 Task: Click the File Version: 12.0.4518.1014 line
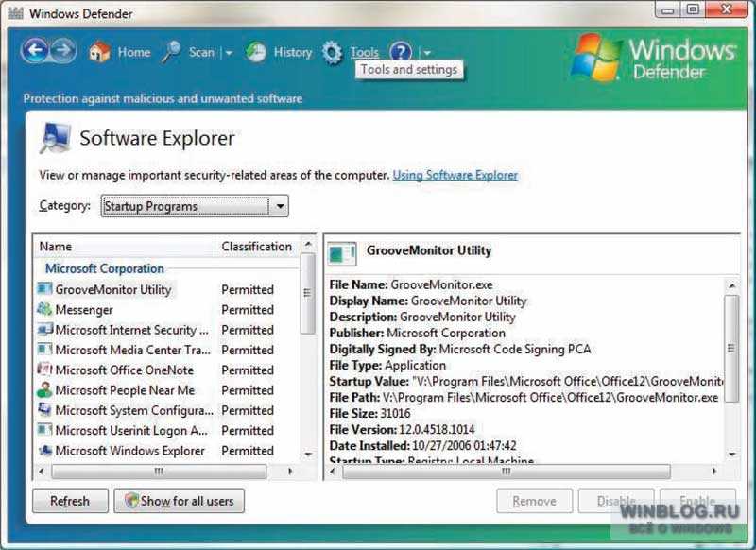pos(403,429)
